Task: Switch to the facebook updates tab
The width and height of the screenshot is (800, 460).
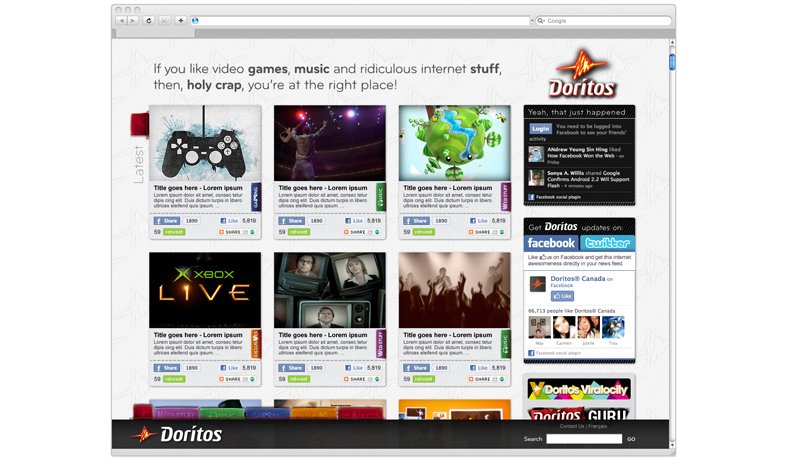Action: point(551,243)
